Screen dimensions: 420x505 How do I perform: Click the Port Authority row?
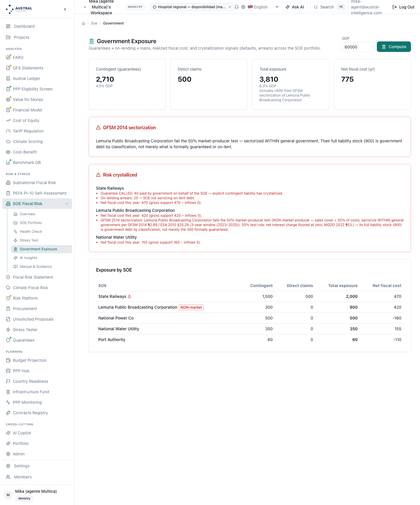pos(250,340)
